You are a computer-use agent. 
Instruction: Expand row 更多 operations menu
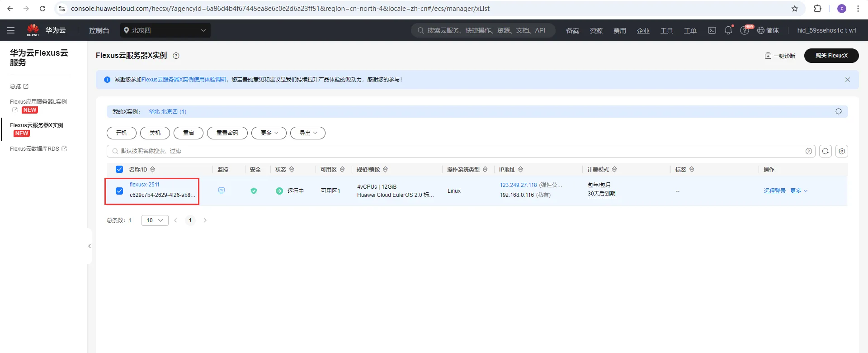click(799, 191)
